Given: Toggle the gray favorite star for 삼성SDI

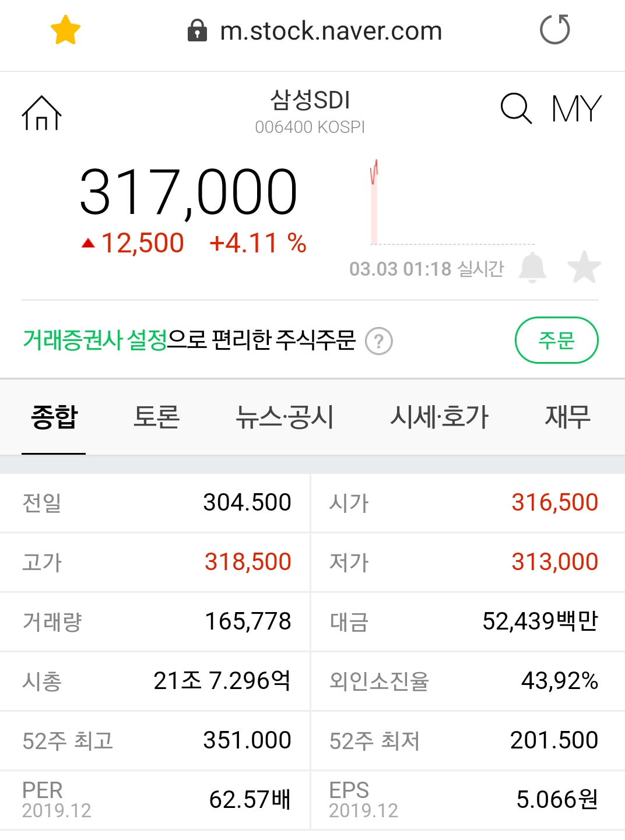Looking at the screenshot, I should [x=584, y=268].
